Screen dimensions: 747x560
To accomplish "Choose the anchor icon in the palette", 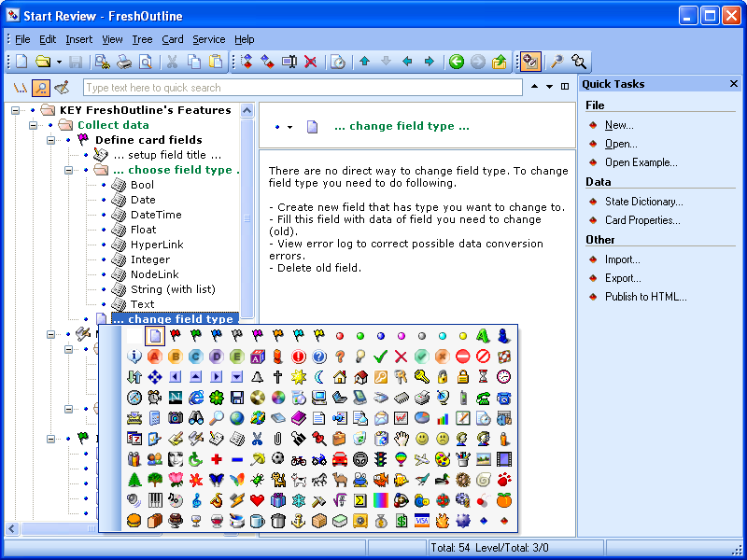I will click(299, 521).
